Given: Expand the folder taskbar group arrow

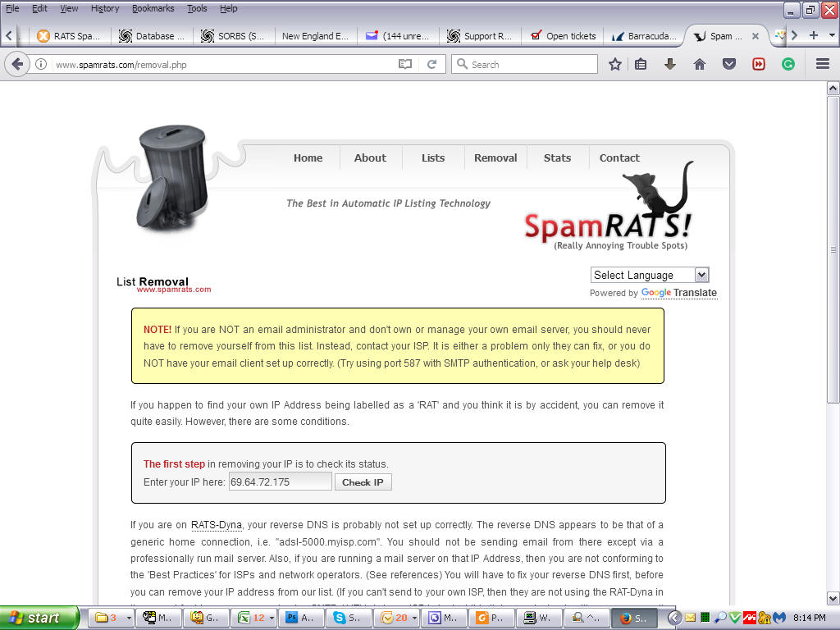Looking at the screenshot, I should (x=129, y=618).
